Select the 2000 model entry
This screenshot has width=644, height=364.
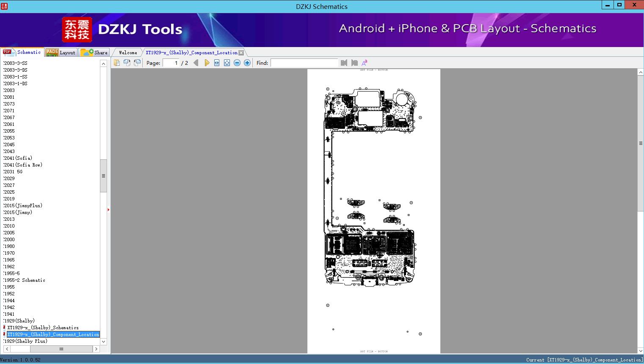pos(9,239)
